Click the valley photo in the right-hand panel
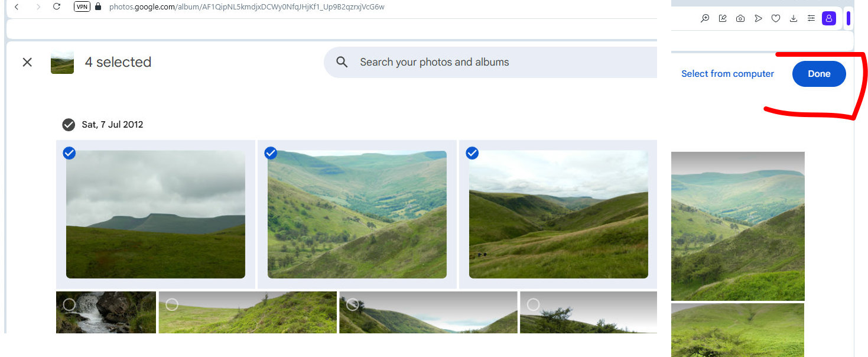Viewport: 868px width, 357px height. click(738, 226)
